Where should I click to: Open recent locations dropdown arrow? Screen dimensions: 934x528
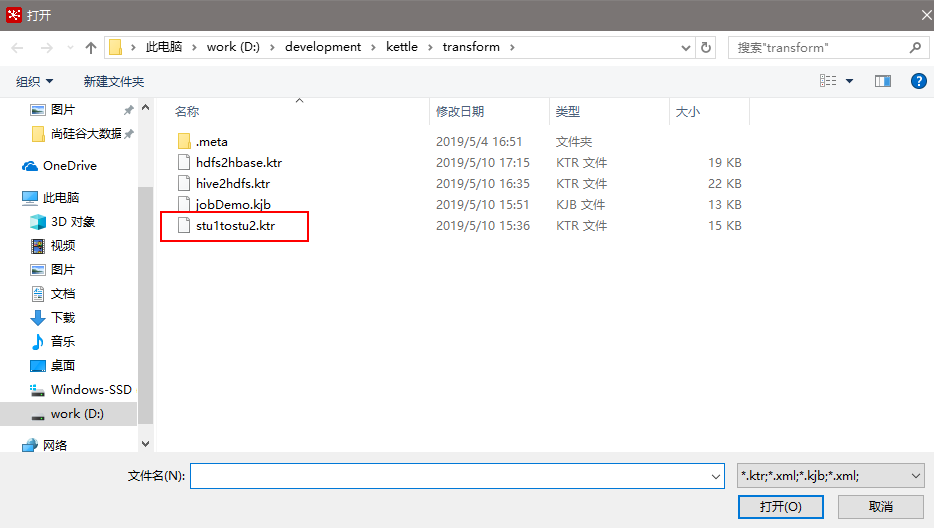[70, 48]
